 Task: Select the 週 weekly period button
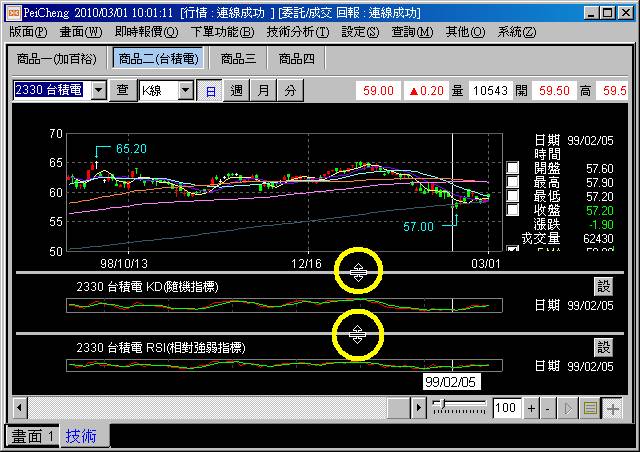[x=237, y=90]
